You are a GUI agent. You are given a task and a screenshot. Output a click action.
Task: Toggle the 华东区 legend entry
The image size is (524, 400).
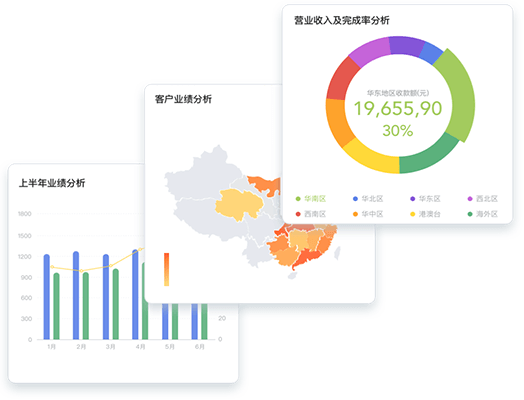pos(425,199)
